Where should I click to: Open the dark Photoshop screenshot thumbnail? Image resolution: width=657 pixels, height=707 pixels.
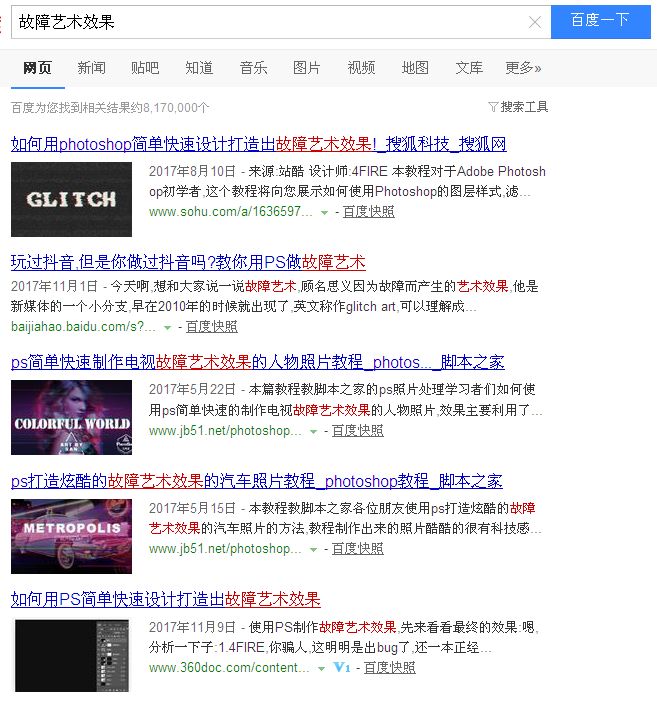(72, 656)
